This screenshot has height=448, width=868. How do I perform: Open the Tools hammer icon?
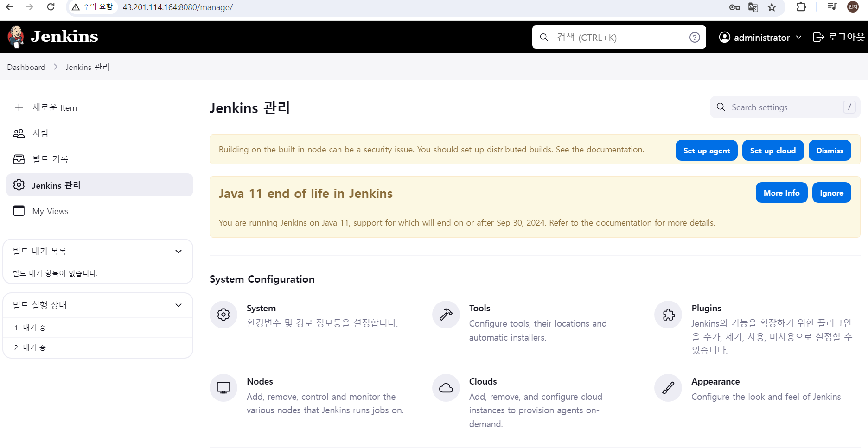(446, 315)
